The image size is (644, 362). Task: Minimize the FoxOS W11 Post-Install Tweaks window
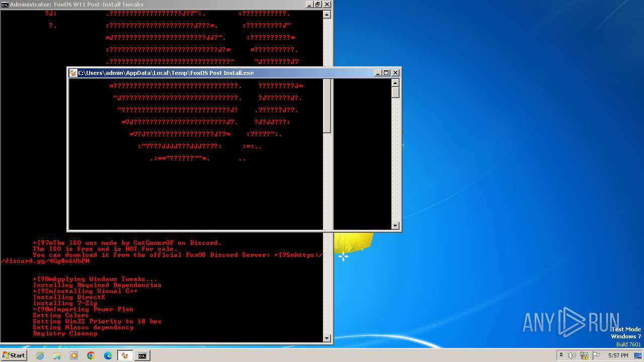pos(309,4)
